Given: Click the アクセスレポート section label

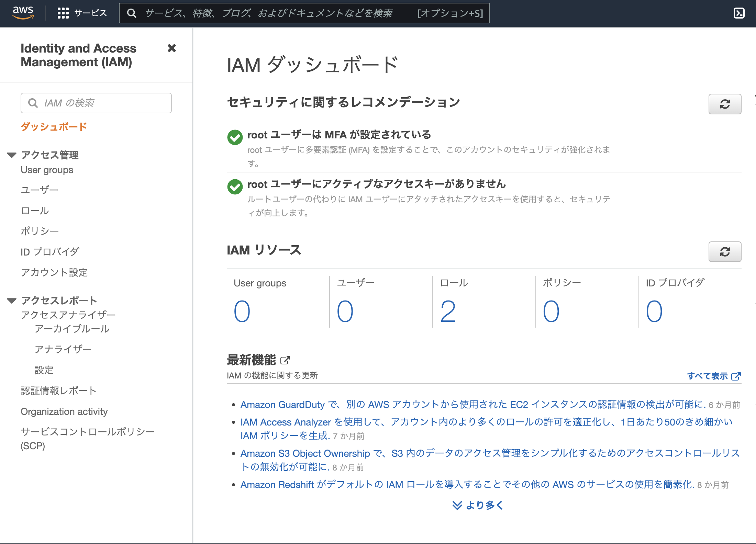Looking at the screenshot, I should pos(59,301).
